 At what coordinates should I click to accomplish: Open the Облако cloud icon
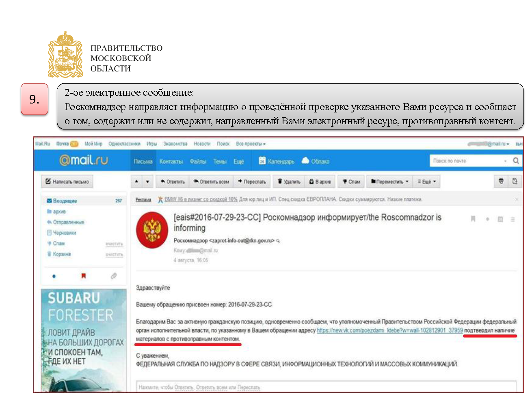tap(305, 161)
